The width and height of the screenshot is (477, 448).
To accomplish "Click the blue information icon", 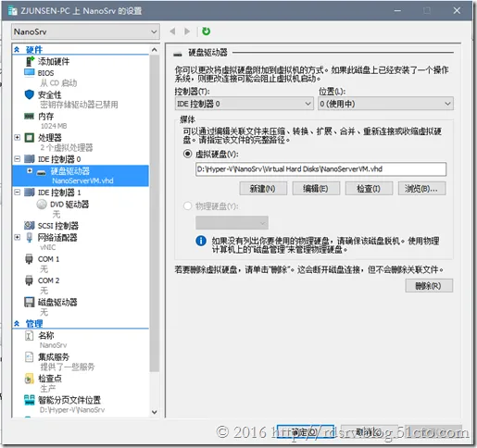I will click(x=201, y=241).
